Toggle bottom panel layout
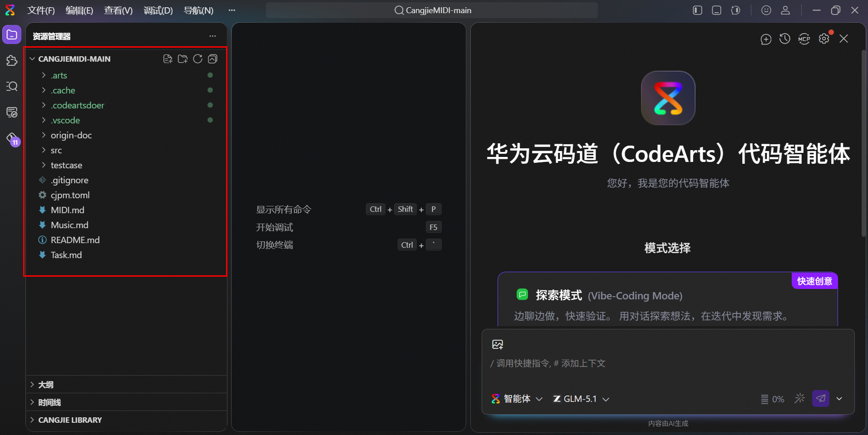868x435 pixels. pyautogui.click(x=717, y=10)
